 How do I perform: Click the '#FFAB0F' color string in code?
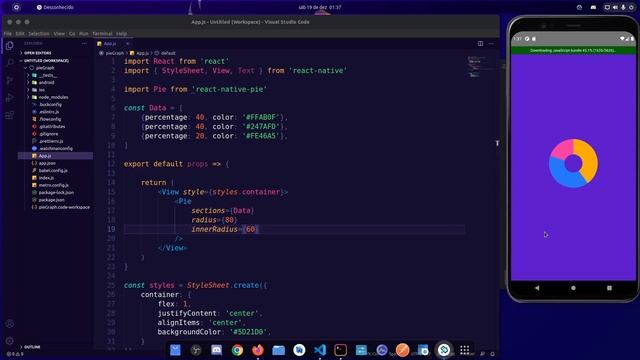tap(261, 118)
